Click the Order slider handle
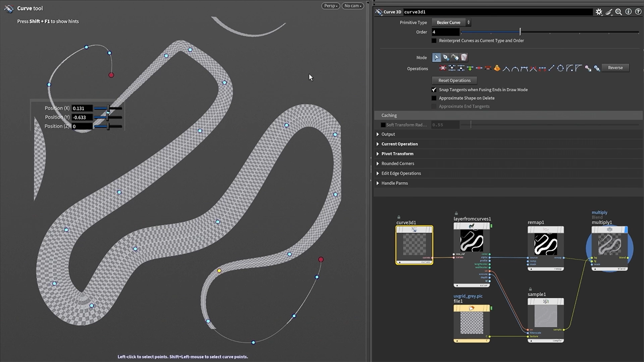Image resolution: width=644 pixels, height=362 pixels. point(520,32)
